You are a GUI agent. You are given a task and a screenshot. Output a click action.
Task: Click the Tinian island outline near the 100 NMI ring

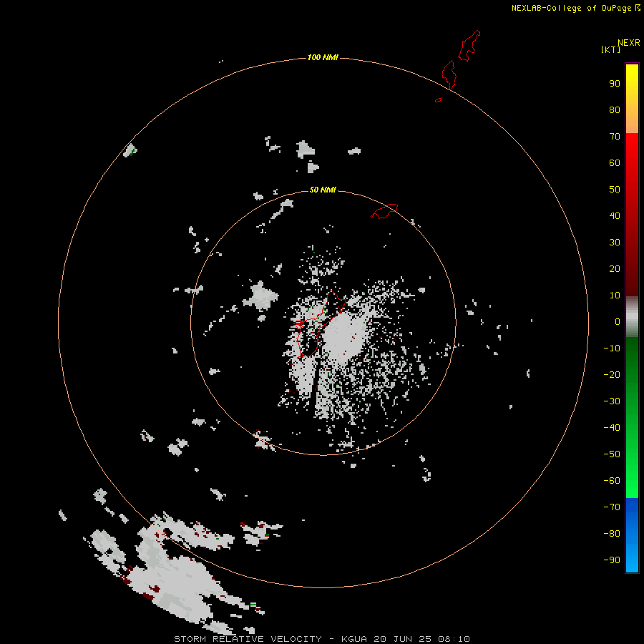[449, 74]
